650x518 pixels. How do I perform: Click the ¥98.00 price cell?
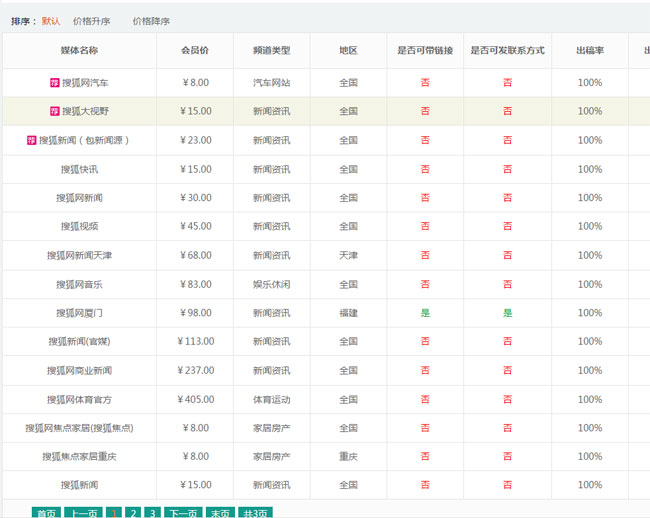tap(196, 312)
